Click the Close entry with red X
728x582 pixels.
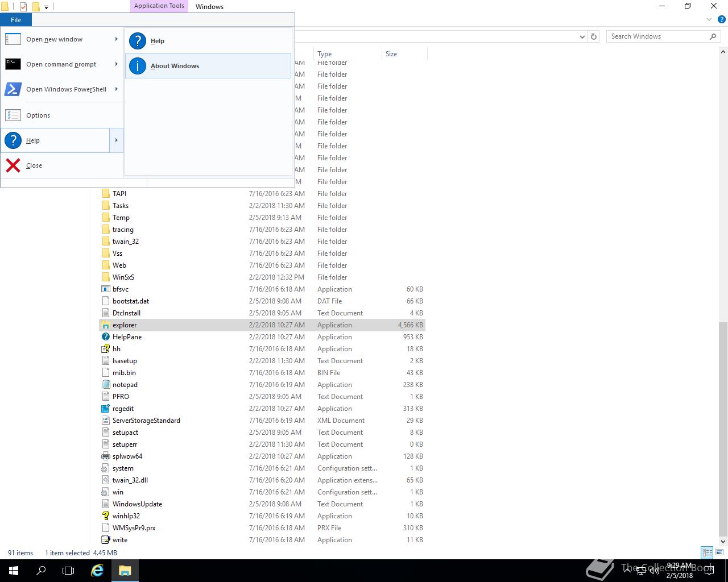click(x=62, y=165)
